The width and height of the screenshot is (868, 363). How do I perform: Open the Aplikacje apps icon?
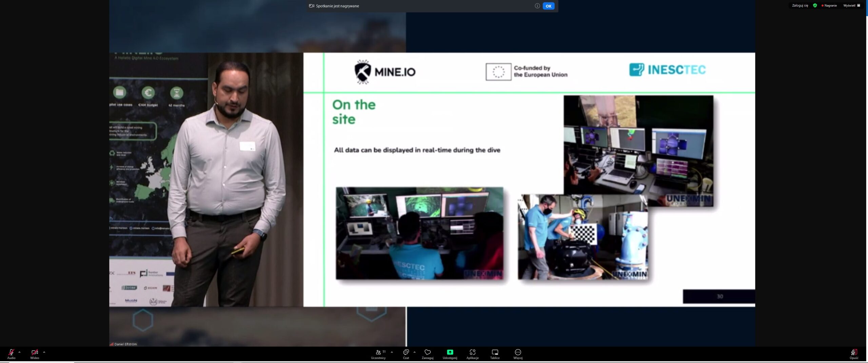pyautogui.click(x=472, y=353)
